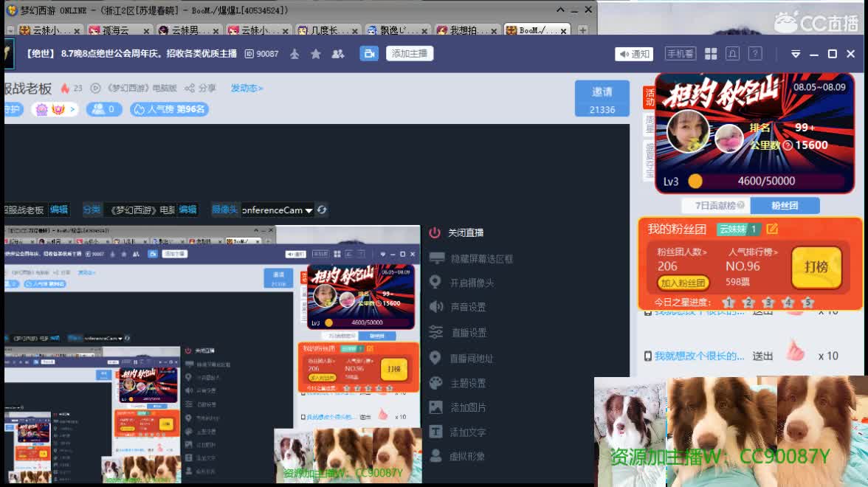Click the channel ID 90087 icon
This screenshot has height=487, width=868.
(249, 54)
